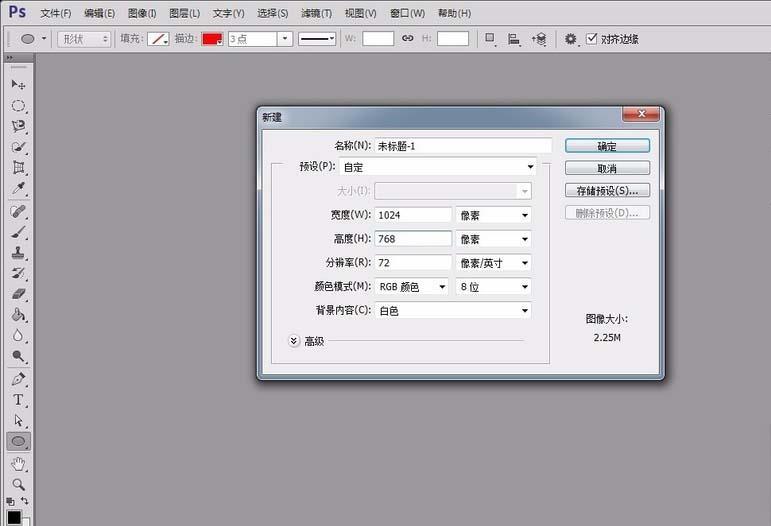Screen dimensions: 771x526
Task: Select the Eraser tool
Action: pyautogui.click(x=18, y=294)
